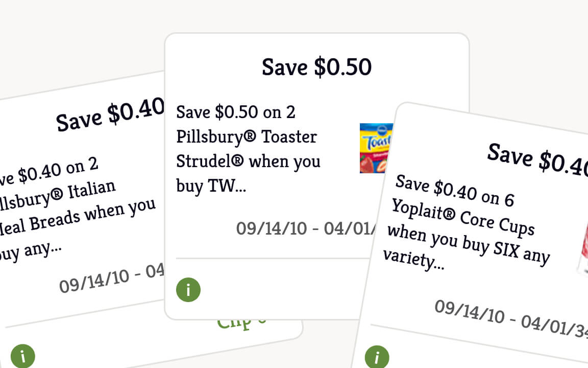Select the Save $0.40 Yoplait coupon card

(x=485, y=230)
